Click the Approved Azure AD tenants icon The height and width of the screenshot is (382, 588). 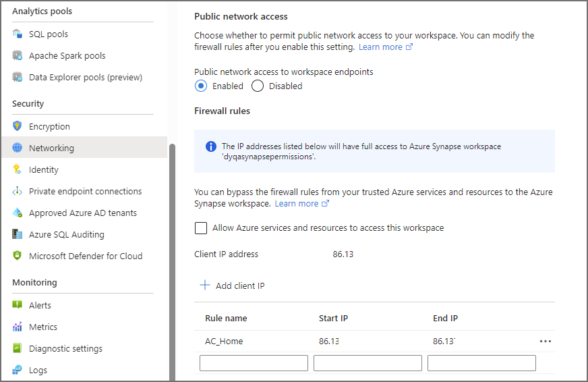(18, 213)
